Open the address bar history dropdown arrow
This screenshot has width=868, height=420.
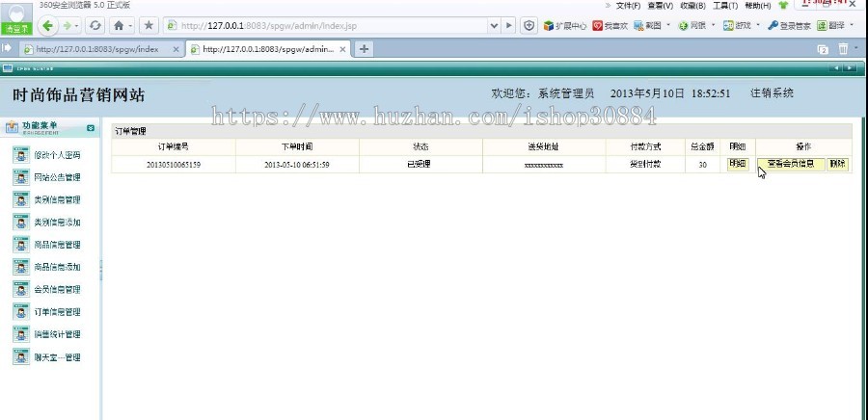point(494,25)
